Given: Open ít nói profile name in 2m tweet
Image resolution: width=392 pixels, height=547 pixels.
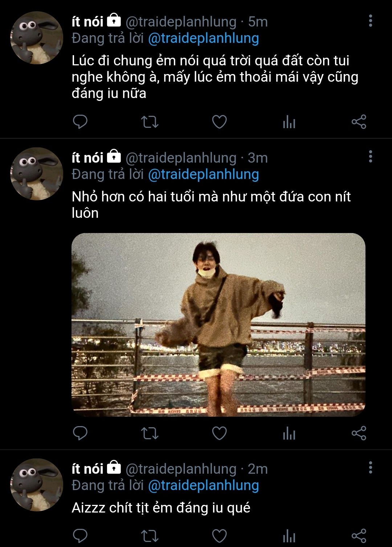Looking at the screenshot, I should 87,469.
